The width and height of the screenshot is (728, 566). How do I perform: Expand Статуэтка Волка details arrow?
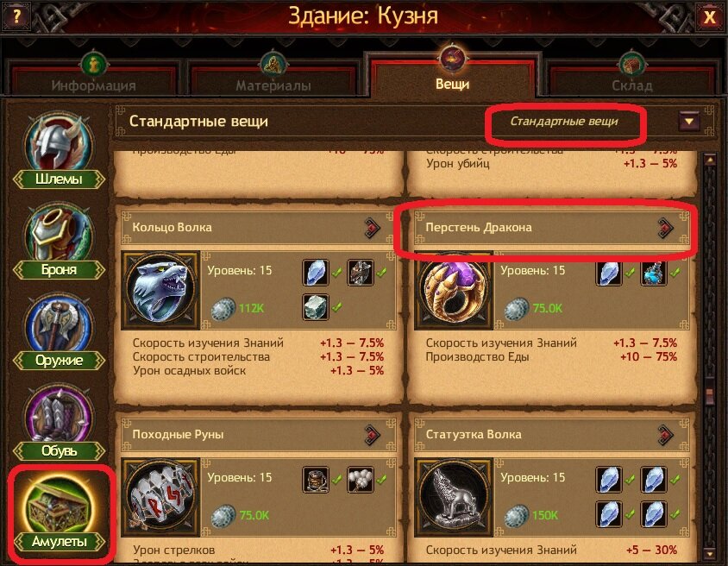[665, 435]
